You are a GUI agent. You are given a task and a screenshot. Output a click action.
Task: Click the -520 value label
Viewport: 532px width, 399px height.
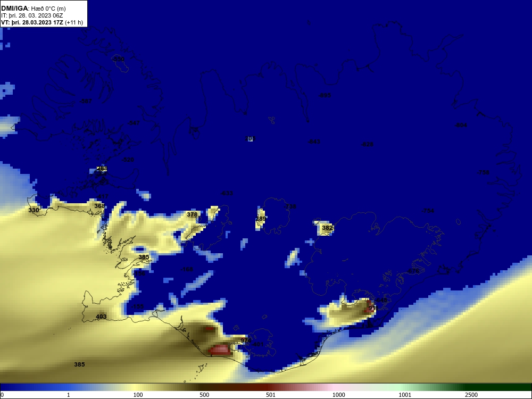tap(128, 160)
